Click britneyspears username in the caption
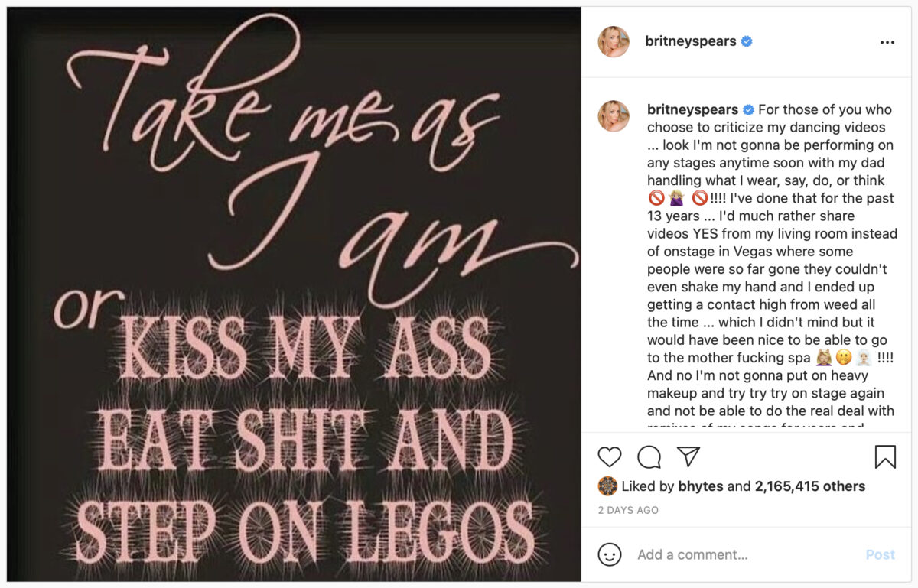918x588 pixels. tap(692, 109)
